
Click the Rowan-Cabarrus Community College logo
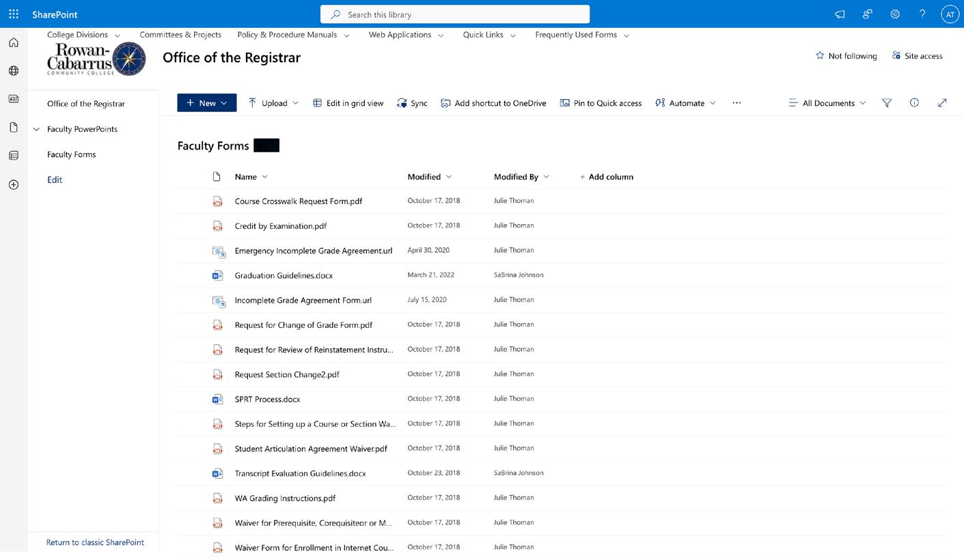(96, 59)
